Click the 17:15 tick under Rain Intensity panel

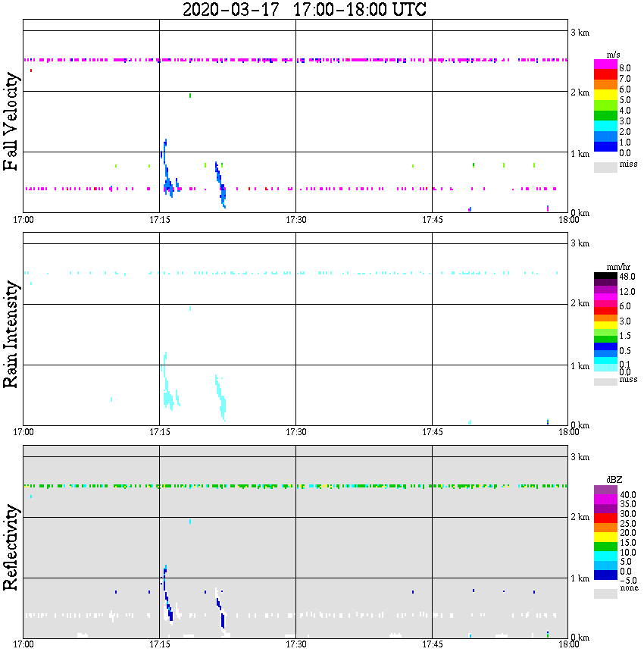coord(159,432)
